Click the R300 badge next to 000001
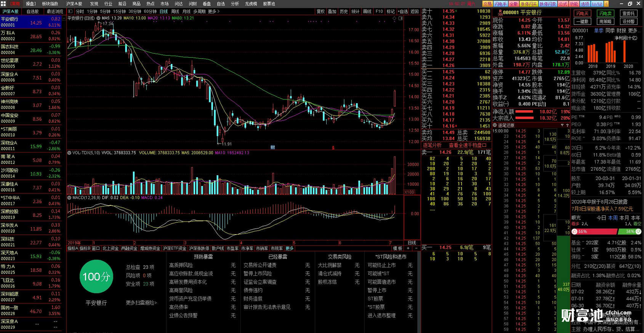The width and height of the screenshot is (644, 333). 500,12
